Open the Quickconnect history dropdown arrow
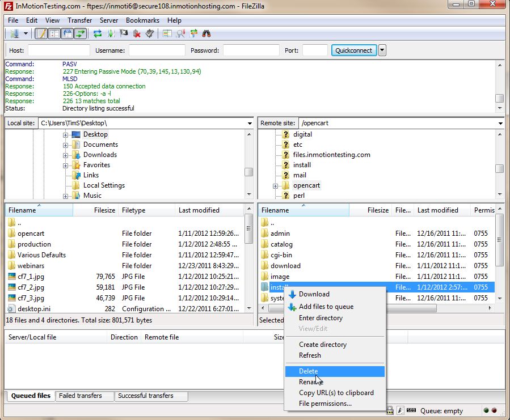The height and width of the screenshot is (420, 510). click(x=382, y=50)
